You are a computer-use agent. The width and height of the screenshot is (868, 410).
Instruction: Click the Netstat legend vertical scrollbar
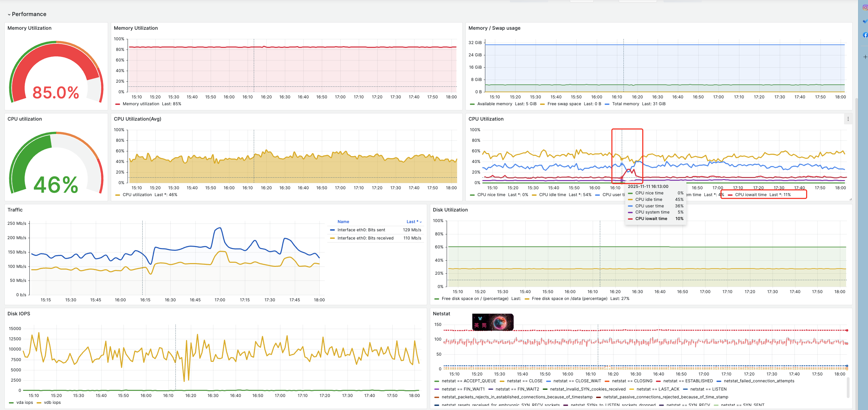coord(848,388)
